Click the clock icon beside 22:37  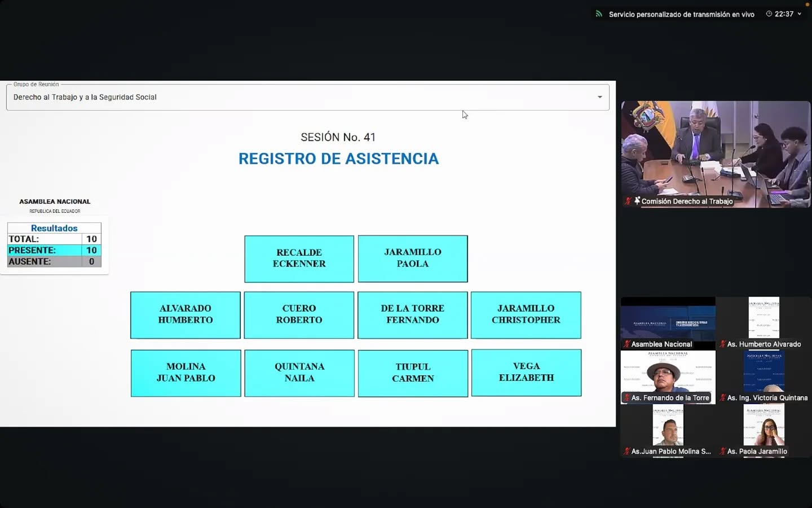[x=769, y=14]
